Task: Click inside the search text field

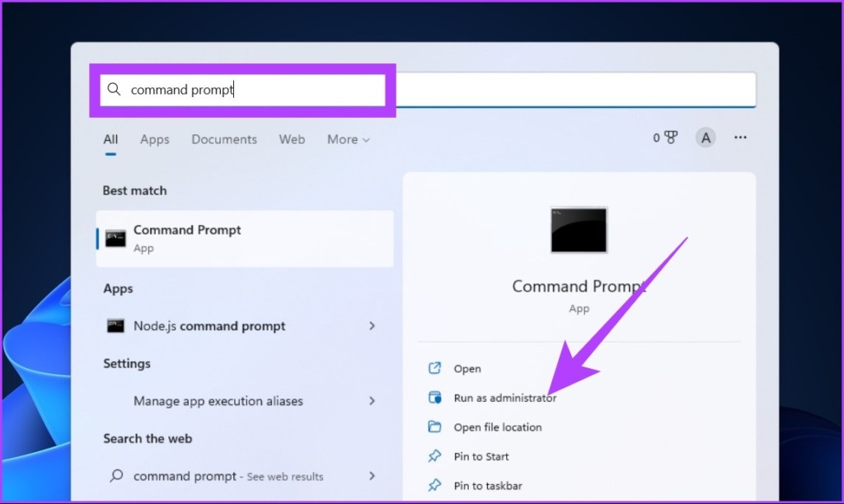Action: pos(428,89)
